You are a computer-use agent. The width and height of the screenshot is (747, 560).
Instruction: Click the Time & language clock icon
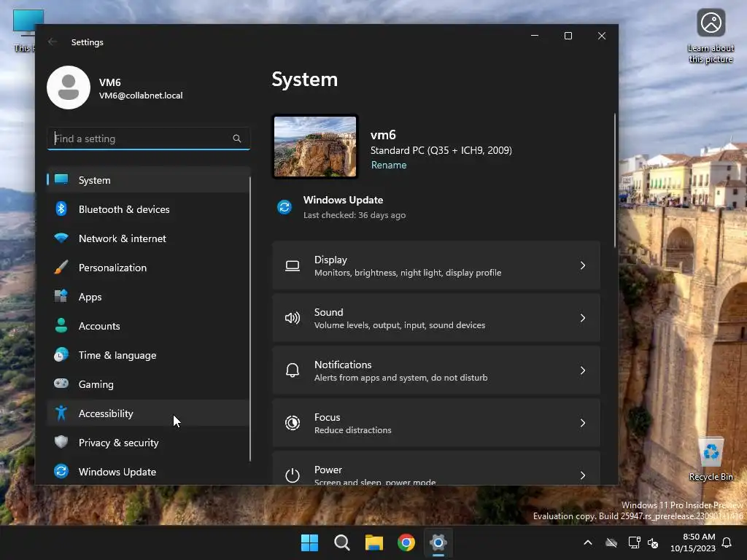pyautogui.click(x=61, y=355)
